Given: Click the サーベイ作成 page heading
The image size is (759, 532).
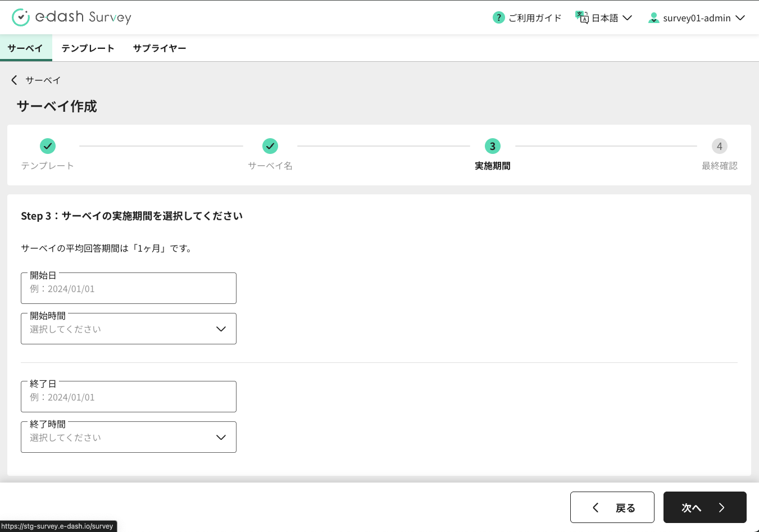Looking at the screenshot, I should (57, 106).
